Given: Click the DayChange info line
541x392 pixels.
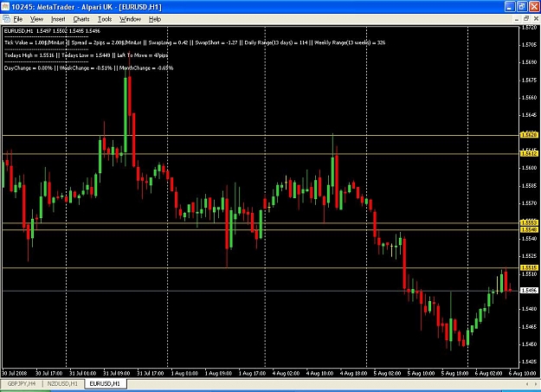Looking at the screenshot, I should 88,68.
